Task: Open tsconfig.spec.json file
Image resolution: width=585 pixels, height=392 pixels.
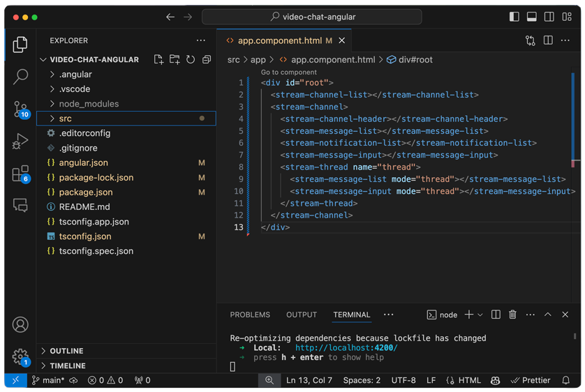Action: click(x=126, y=251)
